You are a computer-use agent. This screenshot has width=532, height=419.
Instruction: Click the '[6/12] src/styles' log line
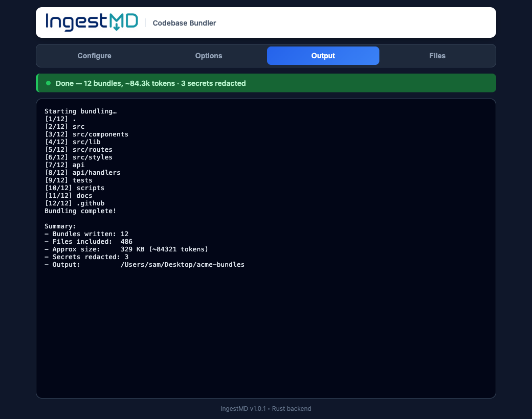[x=78, y=157]
